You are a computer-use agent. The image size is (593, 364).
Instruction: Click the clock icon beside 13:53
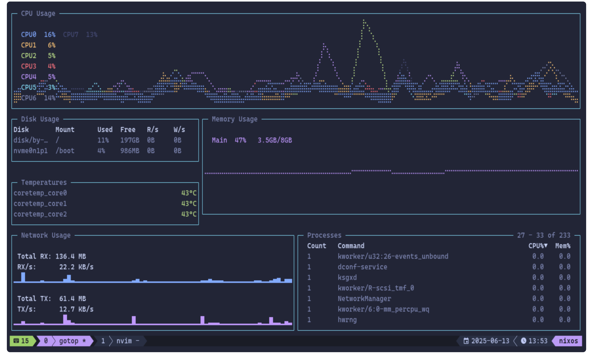coord(523,341)
